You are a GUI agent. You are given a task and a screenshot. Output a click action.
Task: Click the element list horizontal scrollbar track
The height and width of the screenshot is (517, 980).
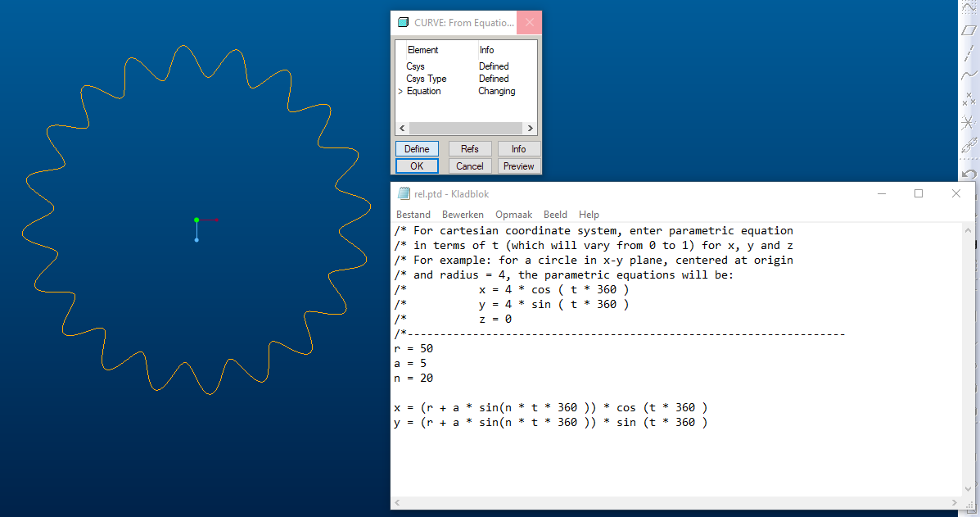pos(466,128)
